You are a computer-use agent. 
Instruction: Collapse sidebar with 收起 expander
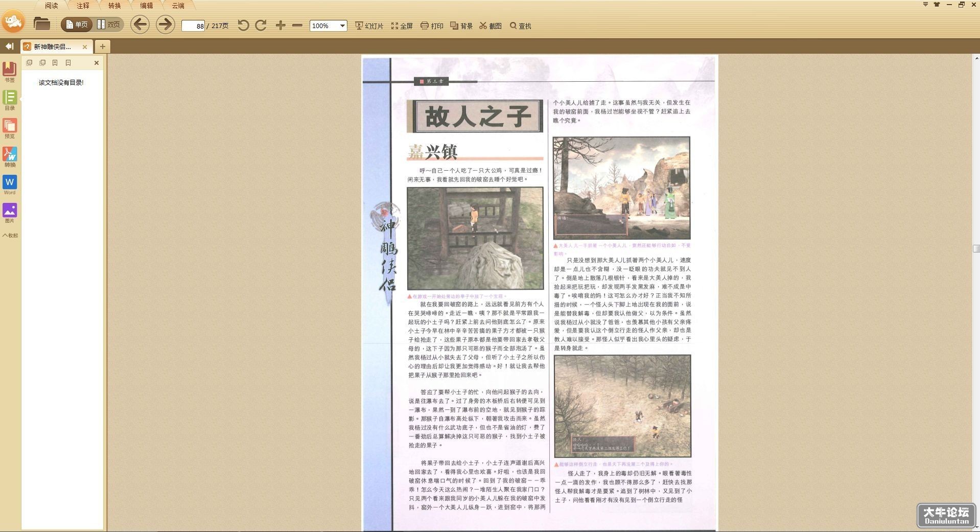pos(10,236)
